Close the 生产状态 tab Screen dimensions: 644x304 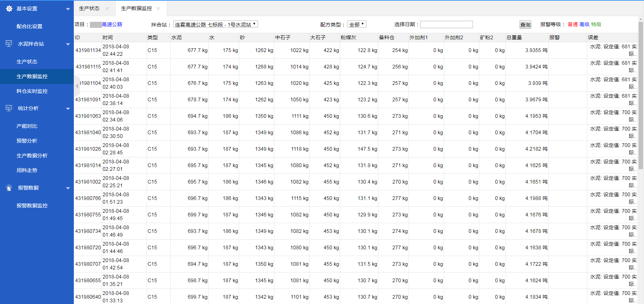(x=107, y=8)
